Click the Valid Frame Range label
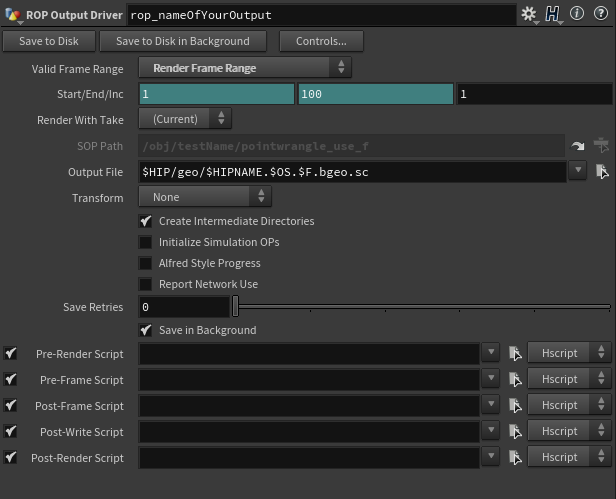 (77, 69)
